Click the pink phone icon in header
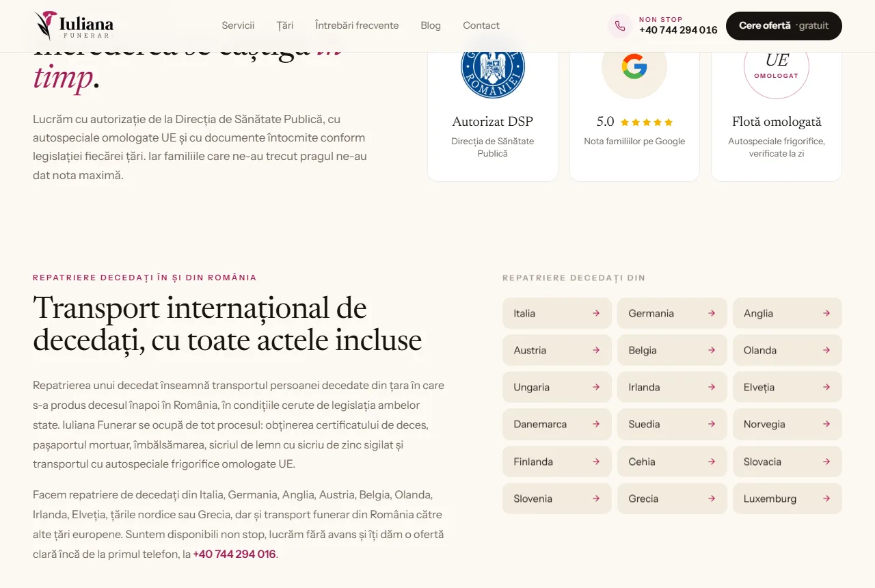875x588 pixels. click(620, 26)
